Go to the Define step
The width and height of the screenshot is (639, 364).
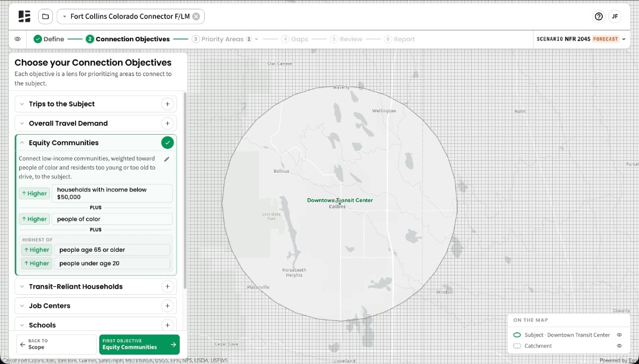coord(49,39)
